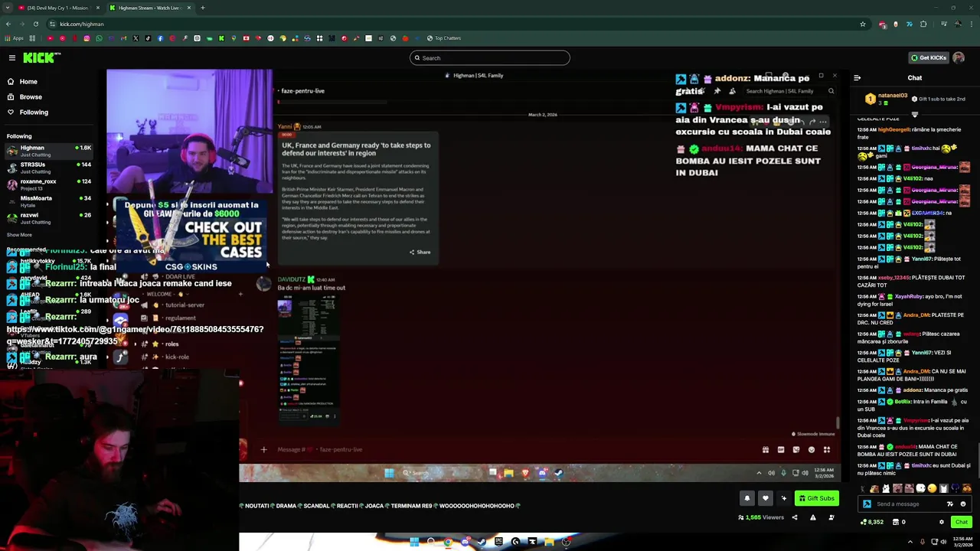
Task: Click the sparkle subscribe icon button
Action: point(783,498)
